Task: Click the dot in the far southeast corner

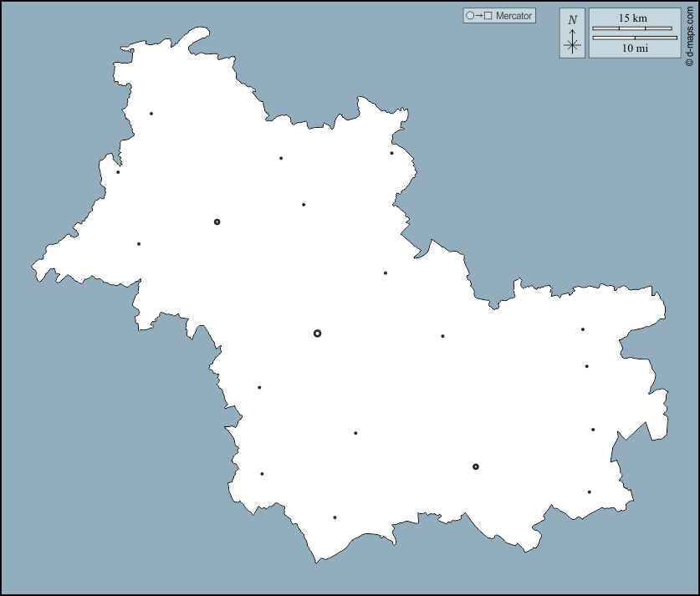Action: (589, 492)
